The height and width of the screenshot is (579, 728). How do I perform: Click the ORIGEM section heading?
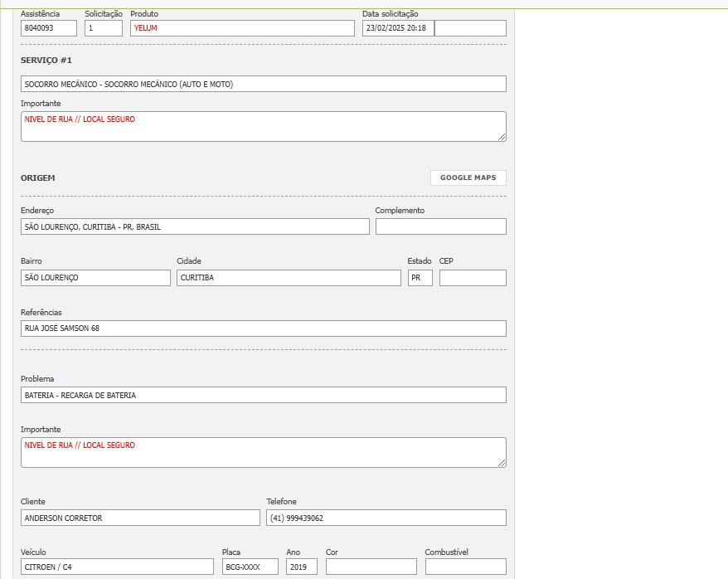coord(37,178)
